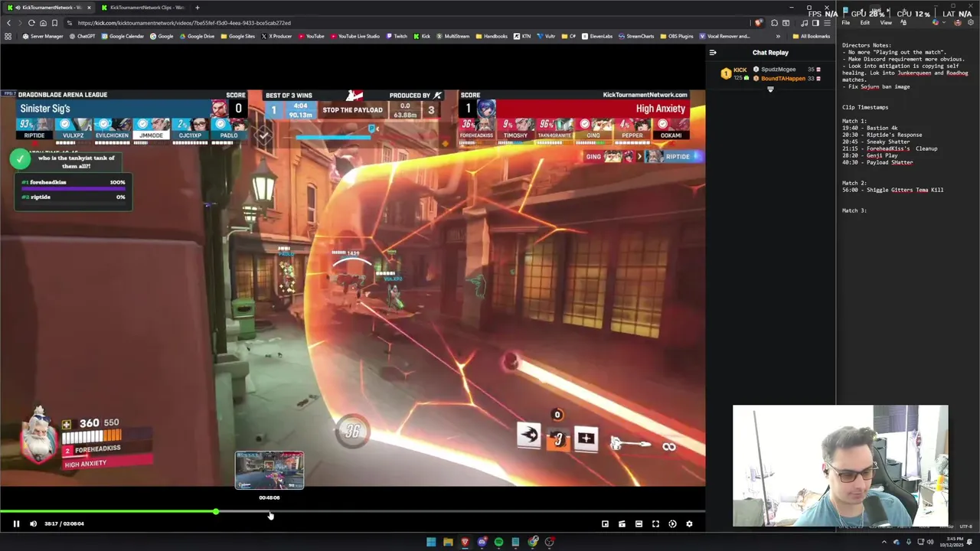The height and width of the screenshot is (551, 980).
Task: Bookmark this page using toolbar icon
Action: click(x=54, y=23)
